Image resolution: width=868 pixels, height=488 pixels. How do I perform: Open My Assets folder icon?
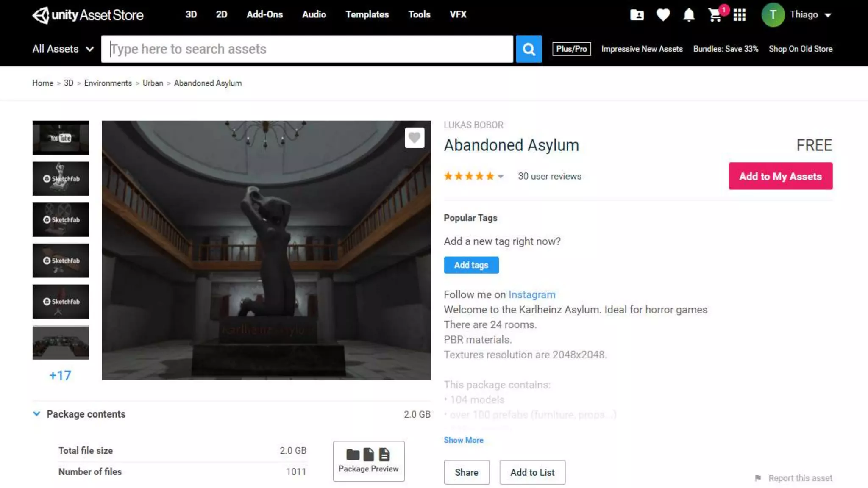pos(637,15)
